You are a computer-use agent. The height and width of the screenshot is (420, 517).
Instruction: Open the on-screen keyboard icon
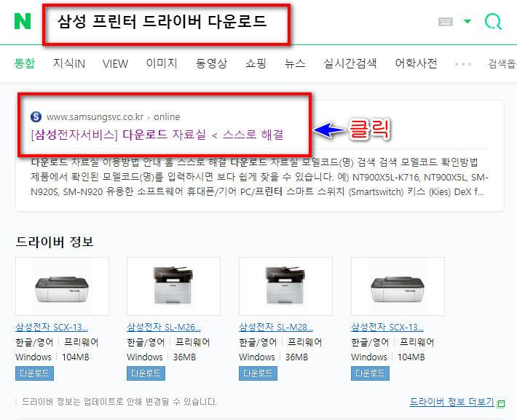[x=445, y=22]
